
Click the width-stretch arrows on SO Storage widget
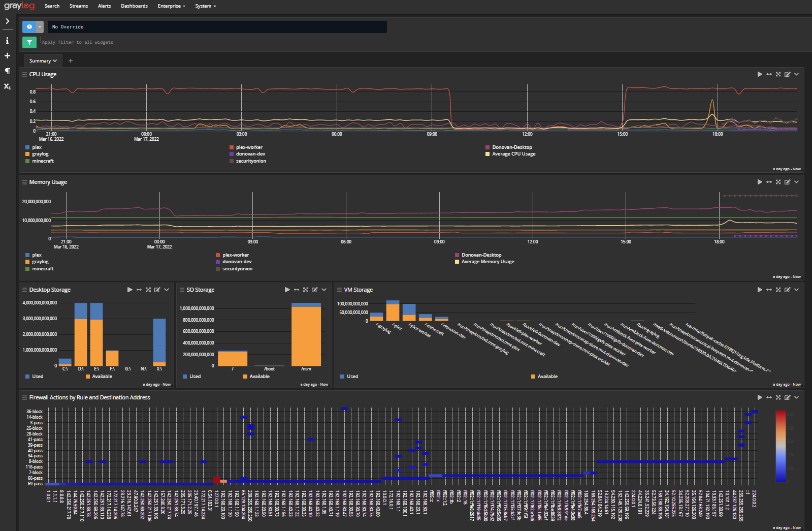[297, 290]
